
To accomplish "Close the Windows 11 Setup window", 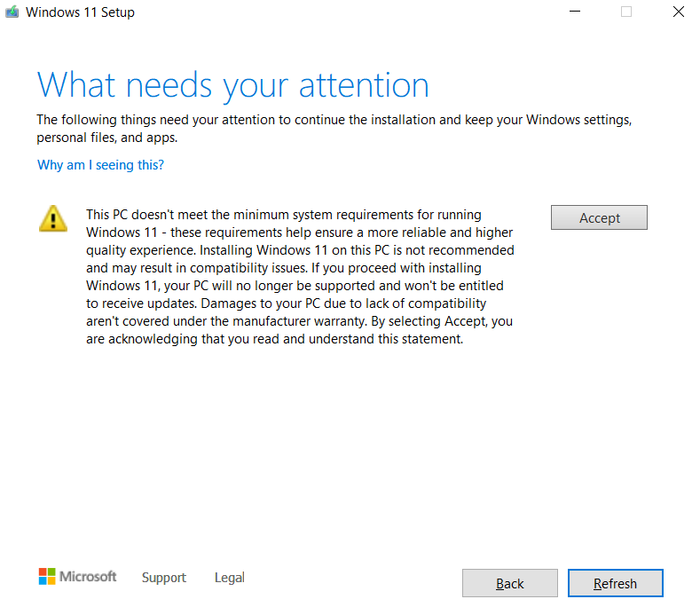I will pos(679,12).
